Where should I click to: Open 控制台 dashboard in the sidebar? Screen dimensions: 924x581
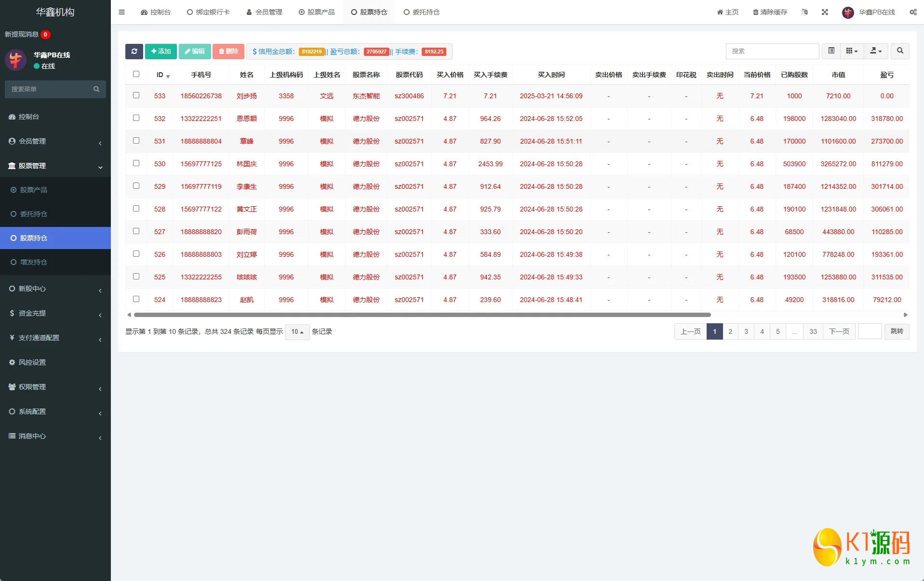pos(55,117)
